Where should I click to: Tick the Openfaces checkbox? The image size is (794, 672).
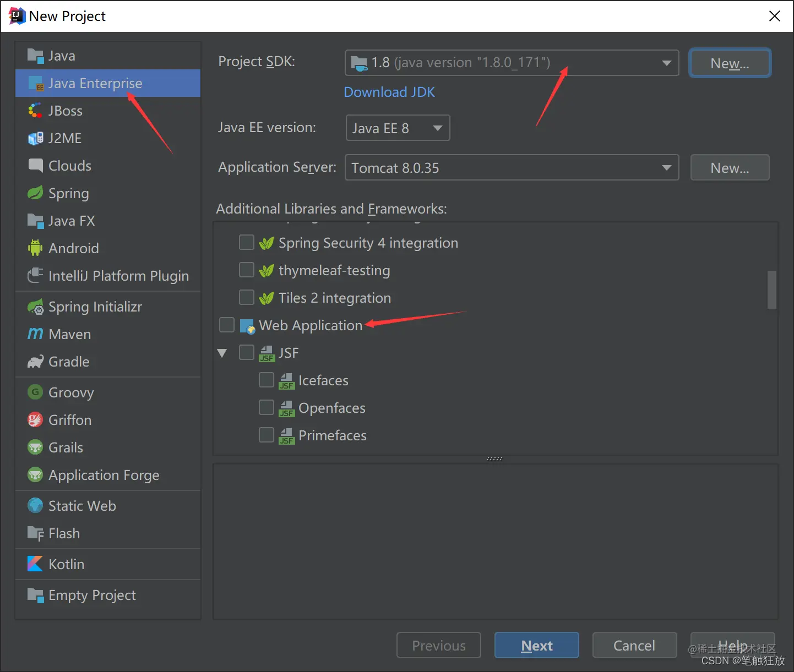[x=267, y=408]
